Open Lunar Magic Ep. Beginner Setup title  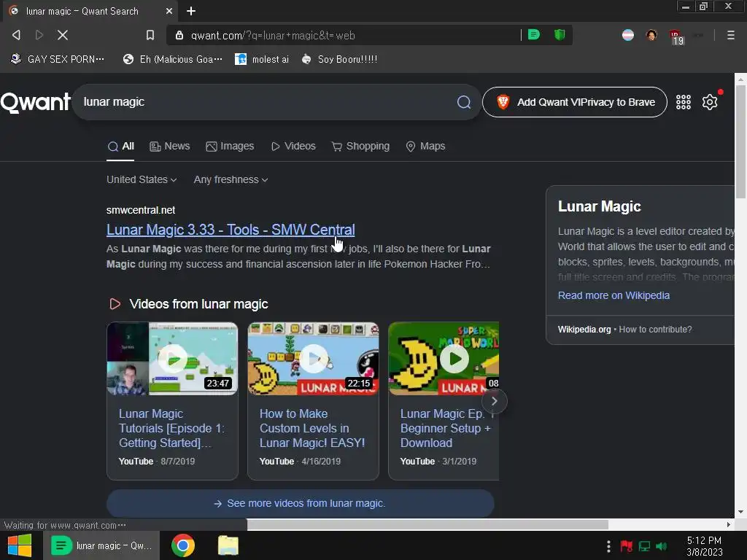pos(446,428)
